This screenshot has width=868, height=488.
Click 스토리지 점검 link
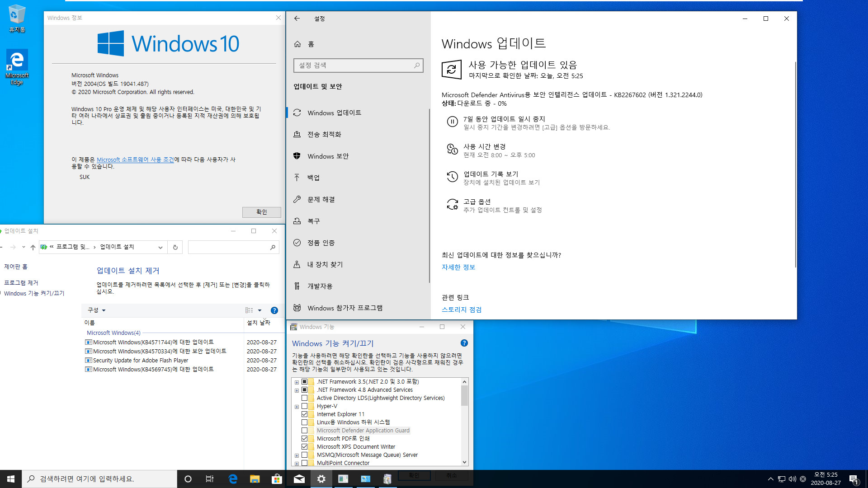tap(462, 310)
